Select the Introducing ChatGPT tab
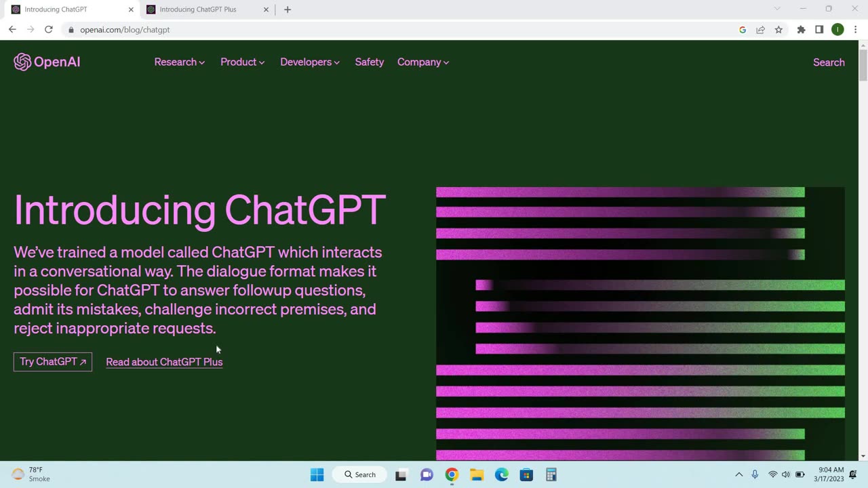The image size is (868, 488). [72, 9]
